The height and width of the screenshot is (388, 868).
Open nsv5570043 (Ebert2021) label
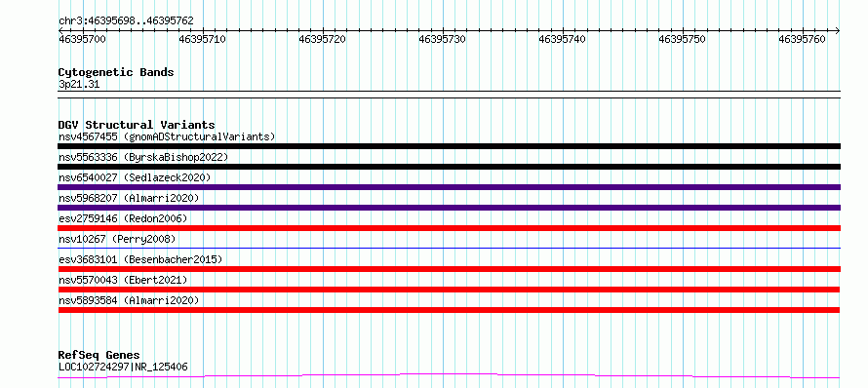pyautogui.click(x=123, y=280)
